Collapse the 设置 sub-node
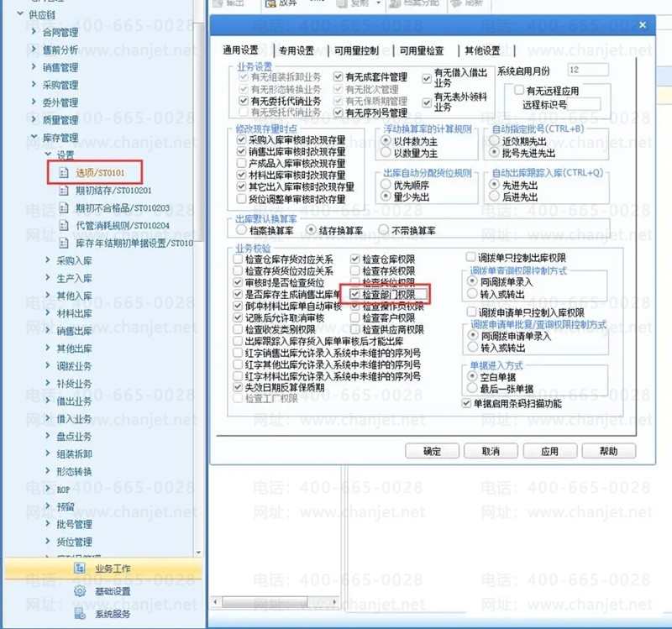 (x=48, y=155)
